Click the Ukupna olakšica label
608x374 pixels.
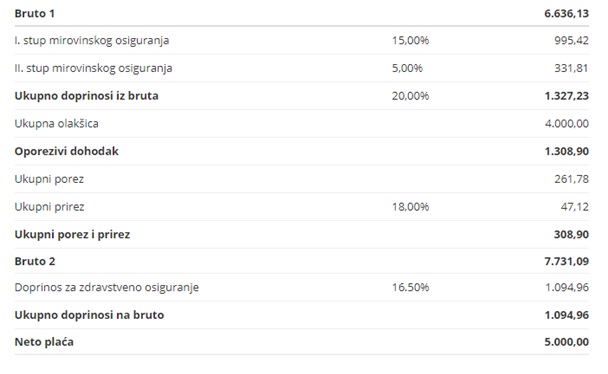[57, 124]
